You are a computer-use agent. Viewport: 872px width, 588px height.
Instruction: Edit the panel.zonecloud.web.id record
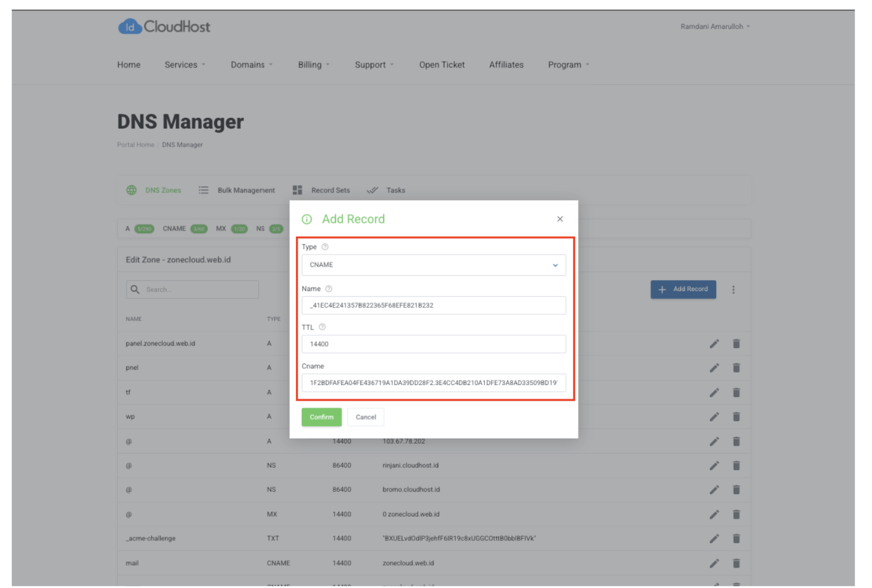pyautogui.click(x=714, y=344)
